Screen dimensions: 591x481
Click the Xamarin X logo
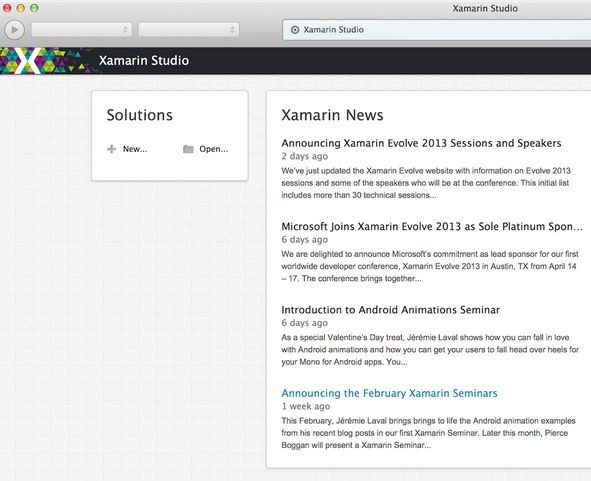coord(29,61)
